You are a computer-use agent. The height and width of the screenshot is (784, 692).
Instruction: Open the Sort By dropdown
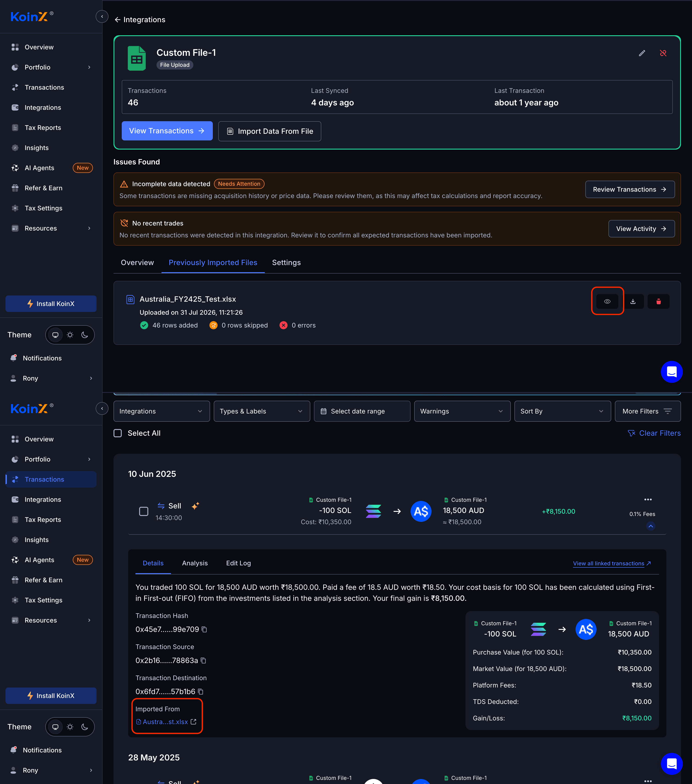point(562,411)
